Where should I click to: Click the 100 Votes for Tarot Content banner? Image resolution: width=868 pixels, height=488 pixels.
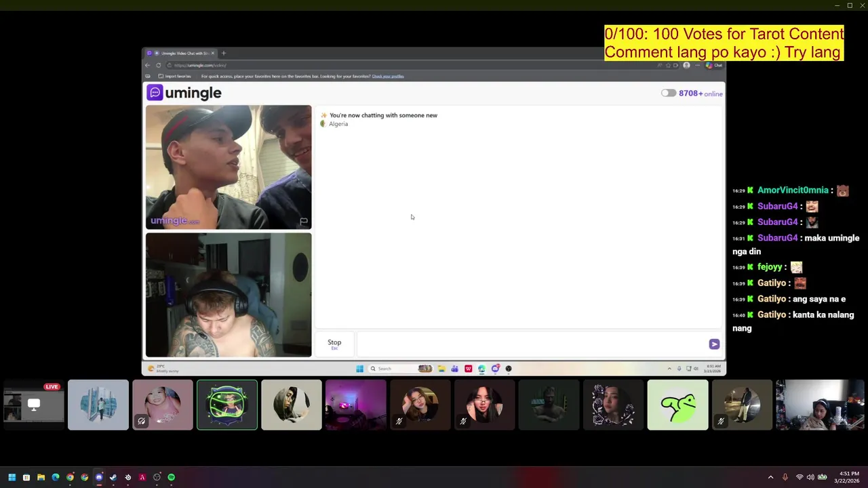724,43
